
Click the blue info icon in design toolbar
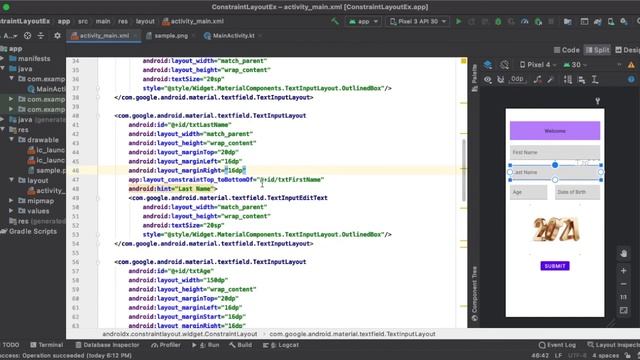tap(631, 80)
